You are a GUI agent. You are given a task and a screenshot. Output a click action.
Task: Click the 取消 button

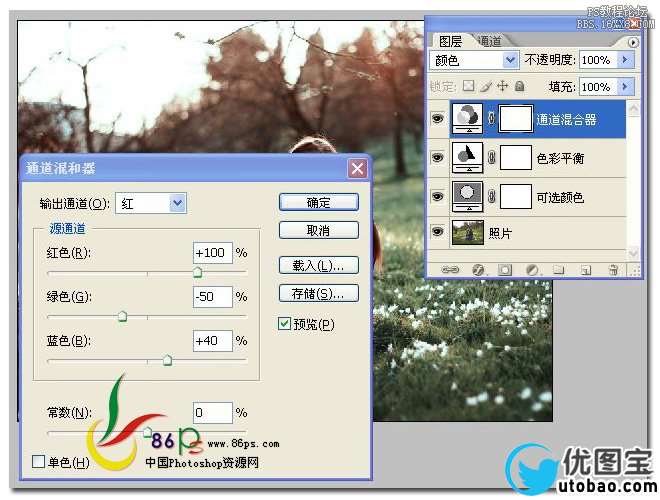point(319,230)
